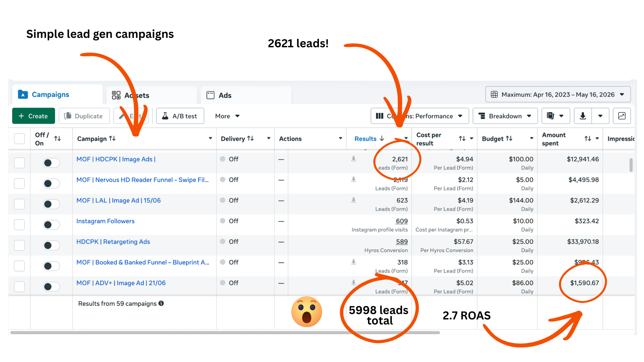644x362 pixels.
Task: Click the 589 Hyros Conversion result
Action: pos(401,242)
